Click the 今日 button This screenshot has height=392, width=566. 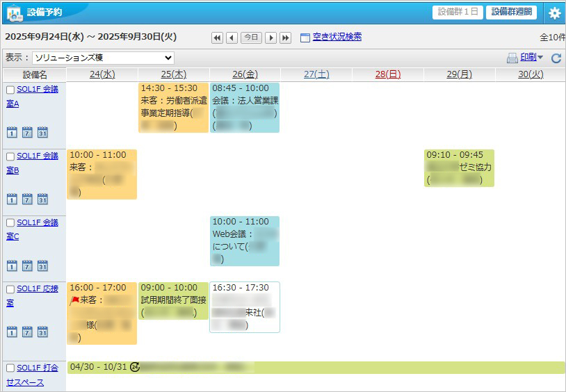251,38
